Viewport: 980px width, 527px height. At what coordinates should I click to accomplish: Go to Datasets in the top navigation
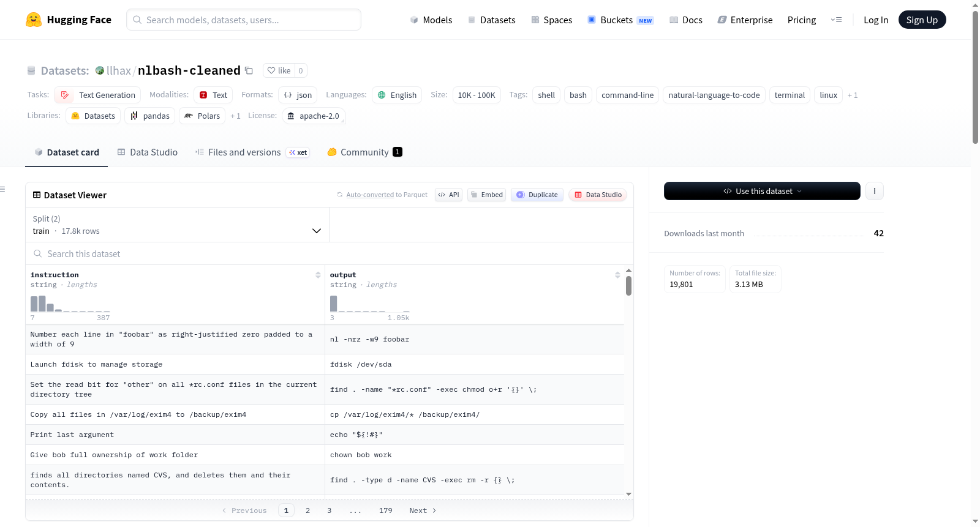coord(491,20)
